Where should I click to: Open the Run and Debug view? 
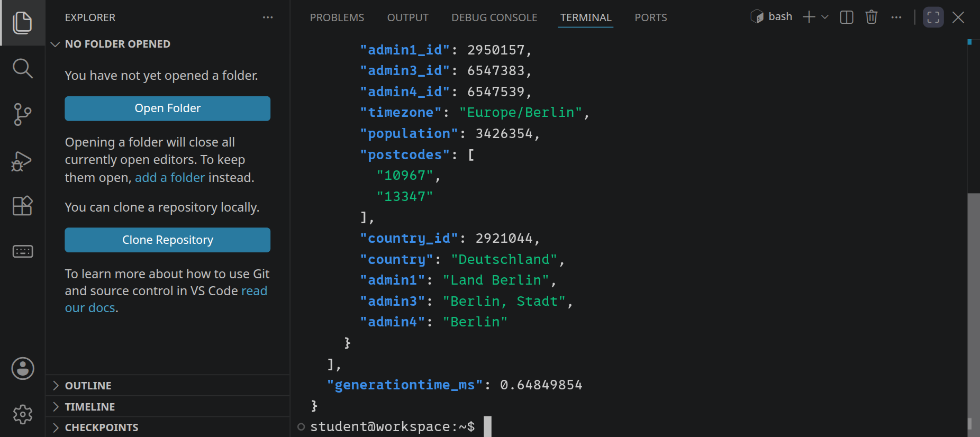coord(22,161)
